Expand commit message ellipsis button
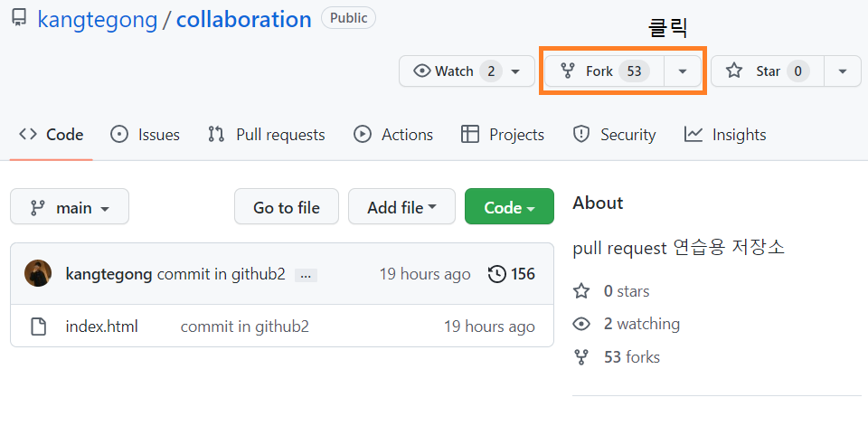 coord(306,275)
